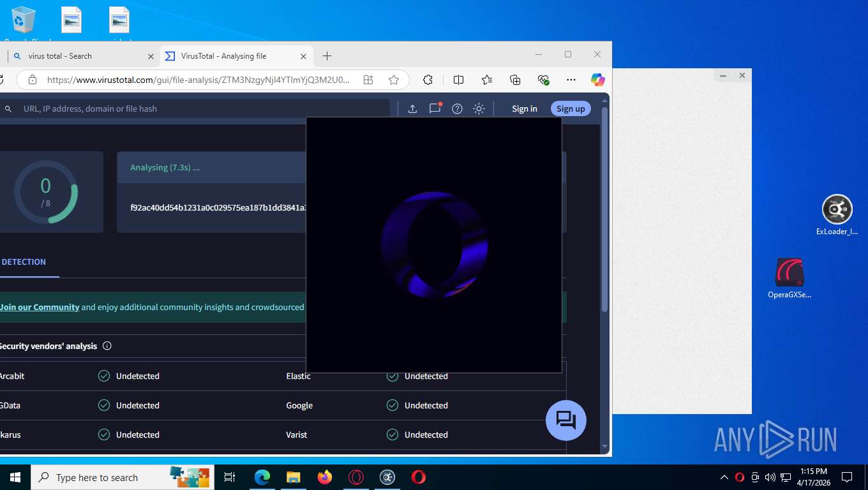Click the Opera splash logo overlay
The height and width of the screenshot is (490, 868).
click(x=434, y=245)
